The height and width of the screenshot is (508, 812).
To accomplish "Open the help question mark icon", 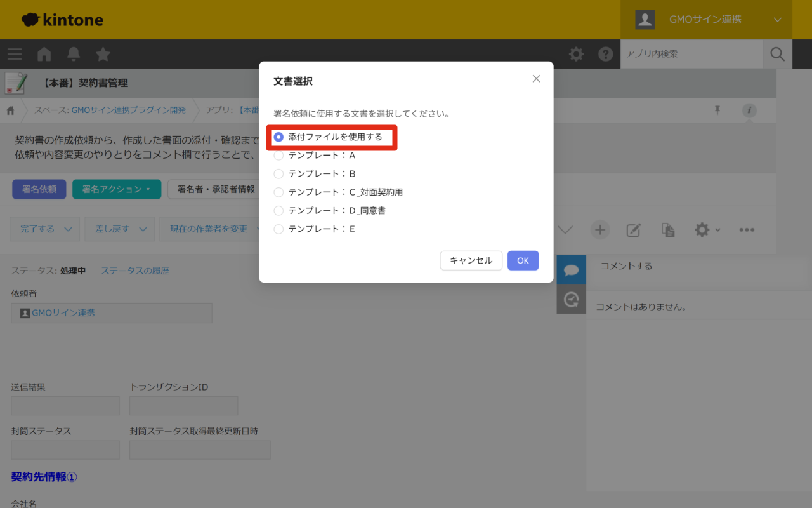I will (605, 54).
